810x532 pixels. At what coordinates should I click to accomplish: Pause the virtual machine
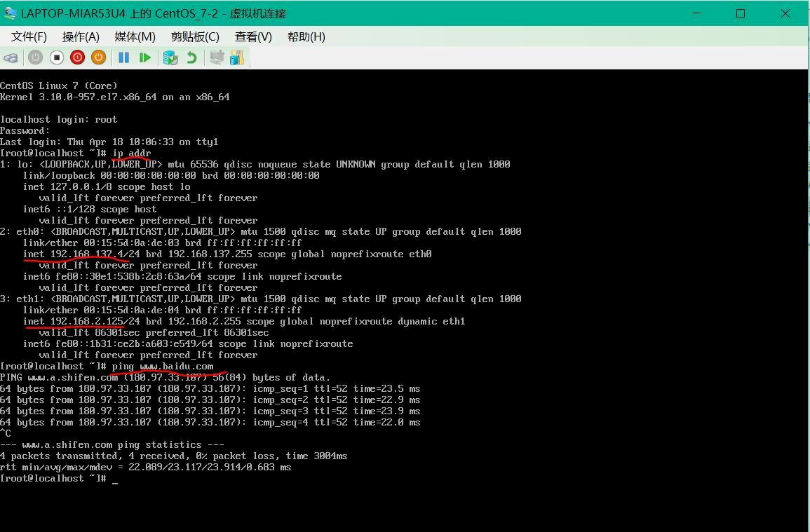click(x=124, y=57)
